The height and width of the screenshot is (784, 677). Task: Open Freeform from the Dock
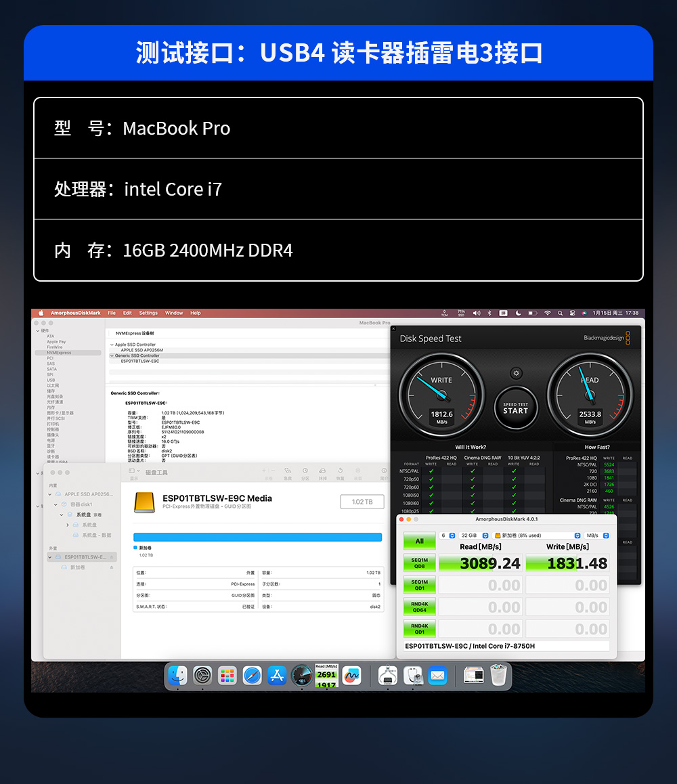[351, 676]
